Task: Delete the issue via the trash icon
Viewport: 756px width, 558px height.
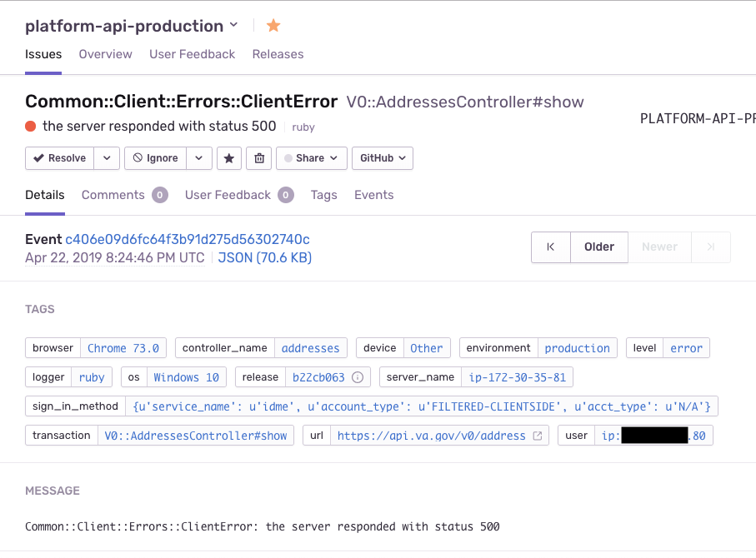Action: 259,158
